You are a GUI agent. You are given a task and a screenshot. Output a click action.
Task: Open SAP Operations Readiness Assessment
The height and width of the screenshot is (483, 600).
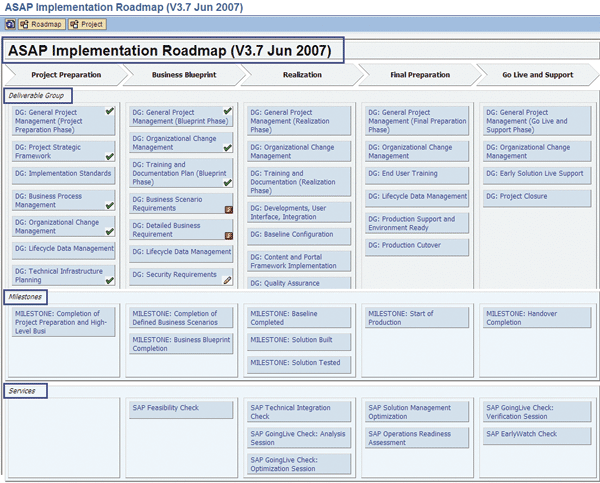tap(417, 438)
